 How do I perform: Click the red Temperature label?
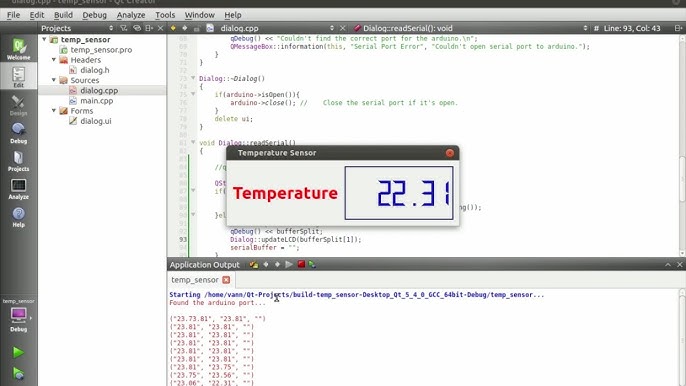pyautogui.click(x=285, y=193)
